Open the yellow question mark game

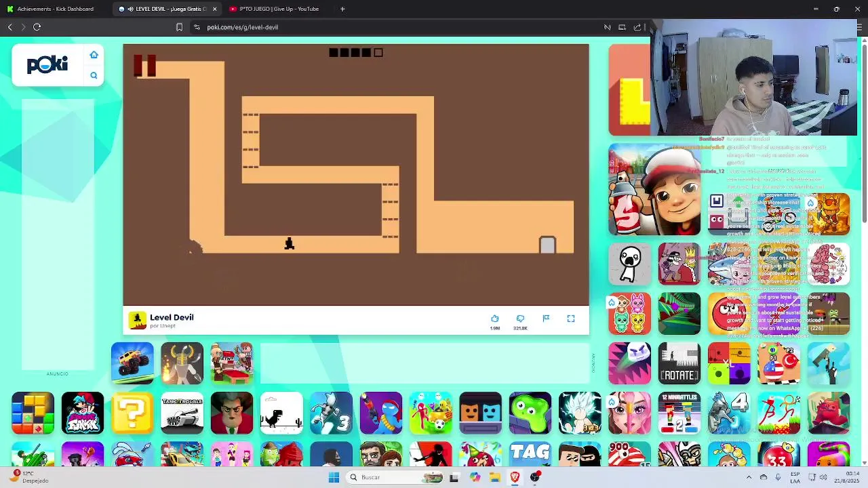(x=132, y=413)
